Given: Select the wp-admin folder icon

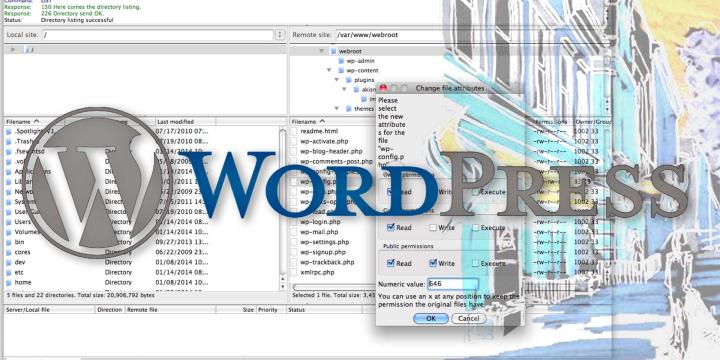Looking at the screenshot, I should (341, 61).
